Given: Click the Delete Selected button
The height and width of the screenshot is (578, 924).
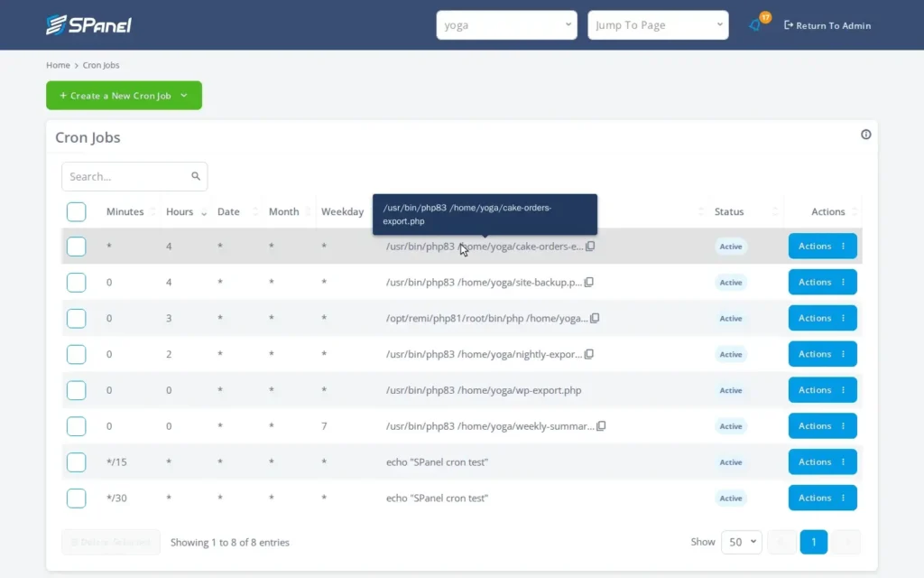Looking at the screenshot, I should point(111,542).
